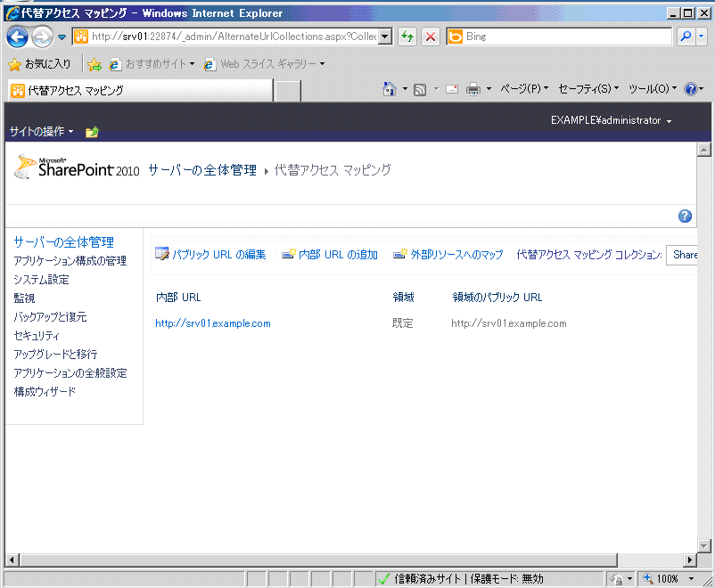This screenshot has width=715, height=588.
Task: Click the 信頼済みサイト security zone status
Action: [489, 579]
